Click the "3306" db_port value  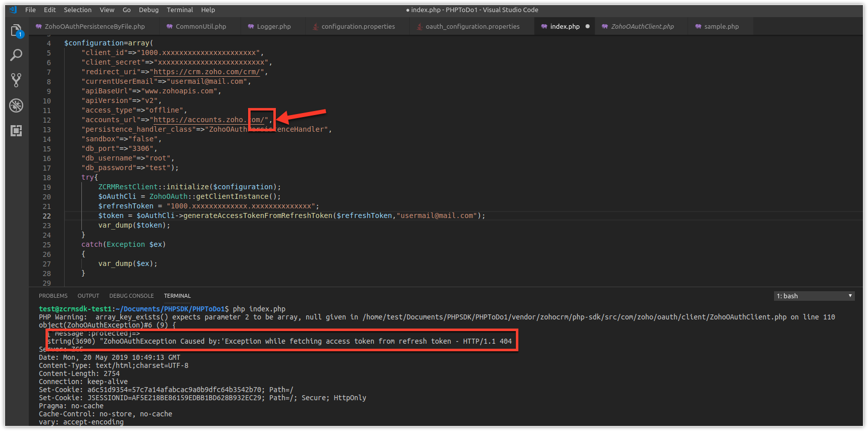(x=141, y=148)
